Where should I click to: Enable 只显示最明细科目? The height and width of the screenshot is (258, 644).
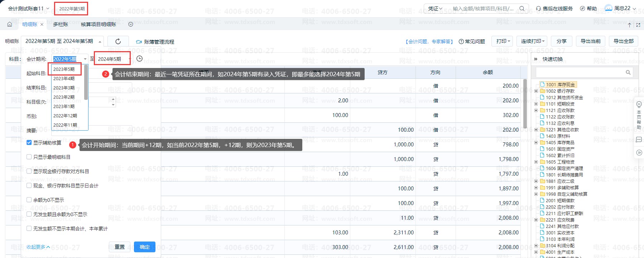tap(29, 157)
